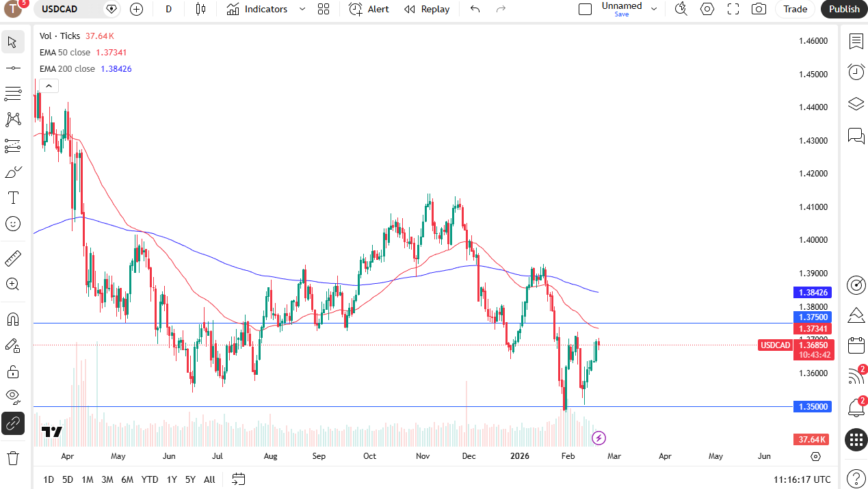Activate the zoom in tool
Image resolution: width=868 pixels, height=489 pixels.
pyautogui.click(x=12, y=285)
